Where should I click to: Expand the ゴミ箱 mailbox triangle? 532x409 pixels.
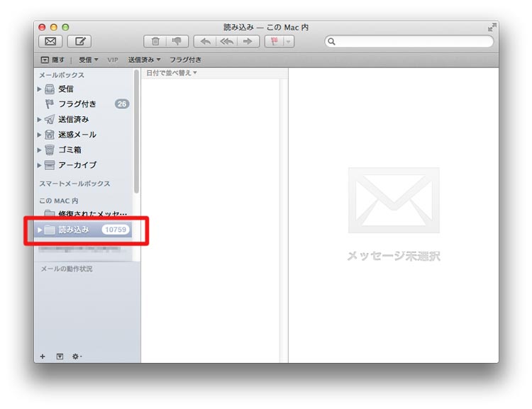pos(39,150)
